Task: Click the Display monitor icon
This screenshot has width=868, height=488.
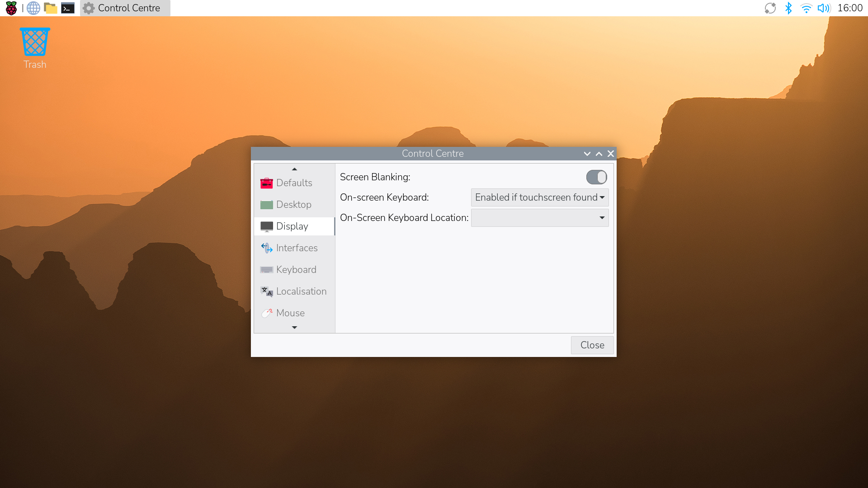Action: [267, 226]
